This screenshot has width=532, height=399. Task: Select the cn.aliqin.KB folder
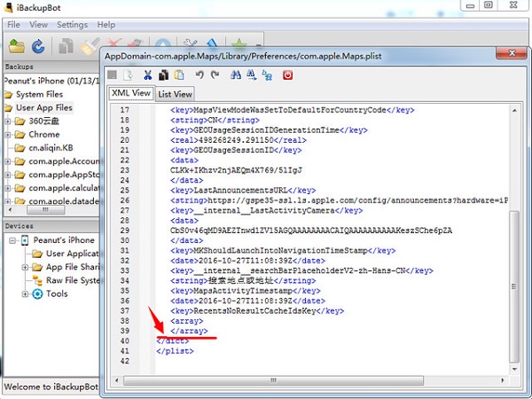(x=51, y=148)
